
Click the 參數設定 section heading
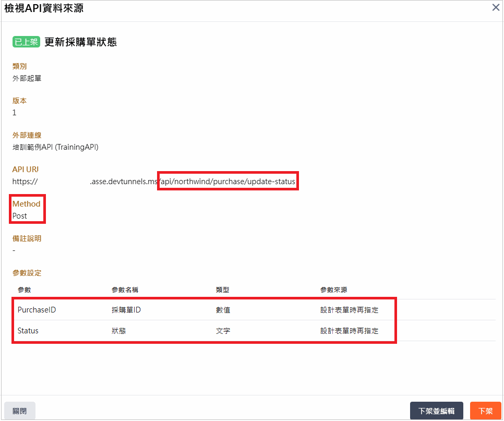[x=27, y=273]
